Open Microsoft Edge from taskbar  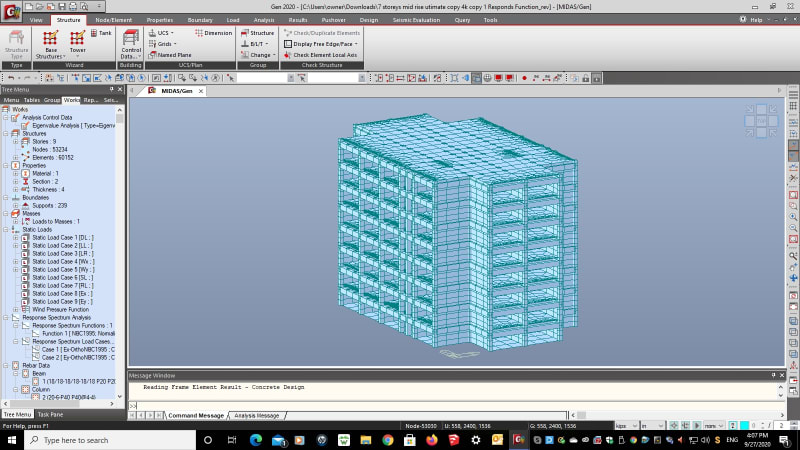pos(256,440)
